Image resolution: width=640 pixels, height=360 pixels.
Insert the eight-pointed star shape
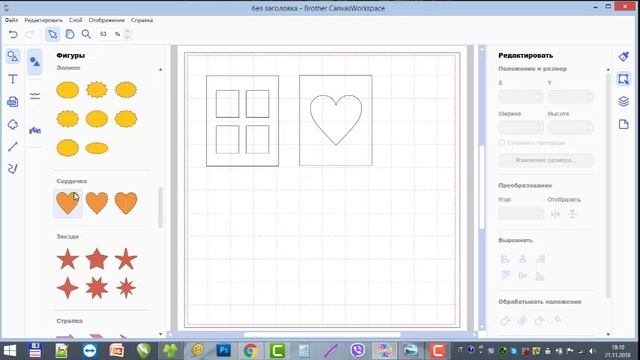[x=97, y=288]
